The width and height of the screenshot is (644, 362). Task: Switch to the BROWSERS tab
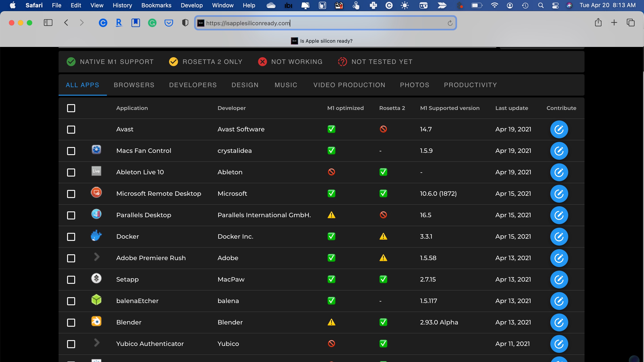(x=134, y=85)
